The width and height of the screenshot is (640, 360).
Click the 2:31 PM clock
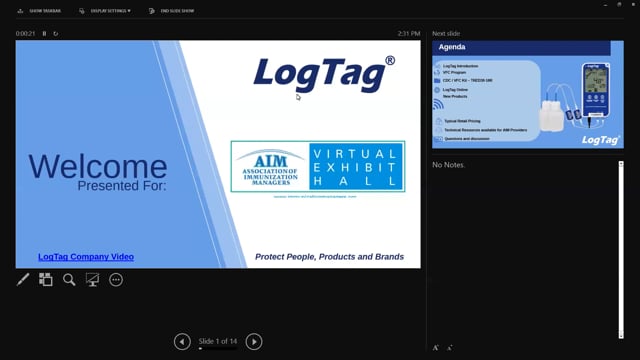[x=409, y=33]
